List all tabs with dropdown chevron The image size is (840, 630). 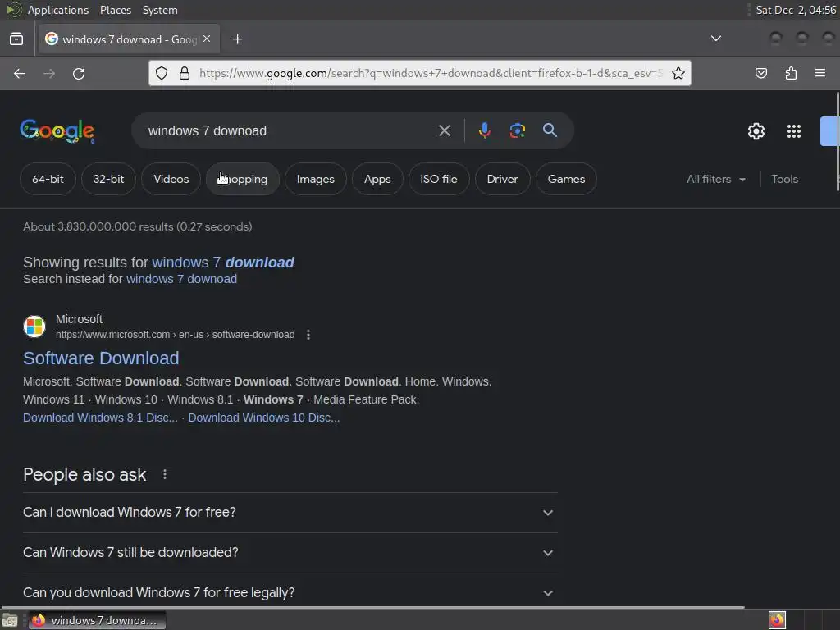click(715, 39)
